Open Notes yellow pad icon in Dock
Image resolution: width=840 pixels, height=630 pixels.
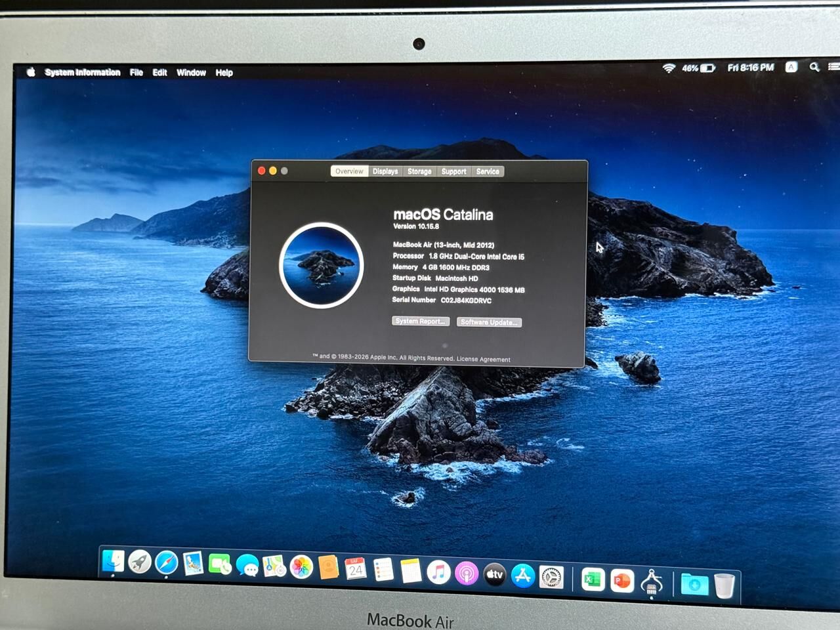(411, 570)
